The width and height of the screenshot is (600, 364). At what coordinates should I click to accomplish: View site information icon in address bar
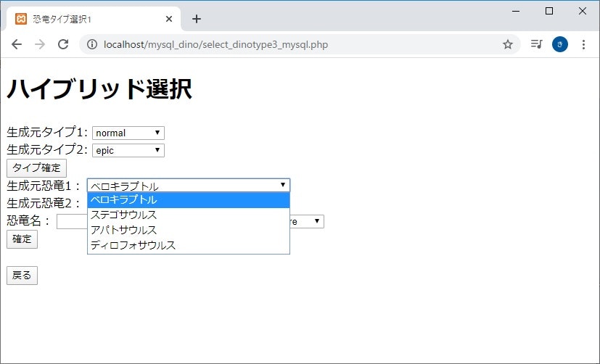click(x=92, y=44)
